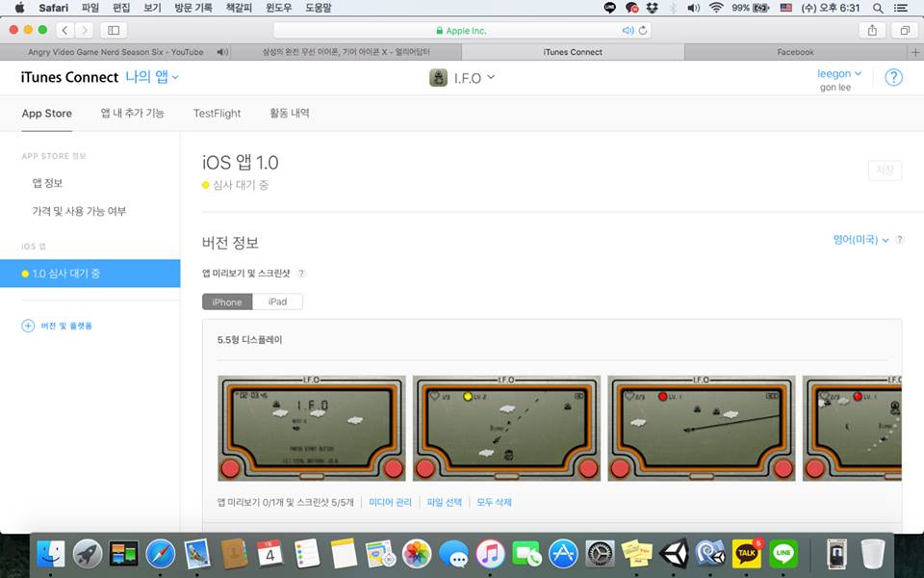924x578 pixels.
Task: Open iTunes from the Dock
Action: point(490,555)
